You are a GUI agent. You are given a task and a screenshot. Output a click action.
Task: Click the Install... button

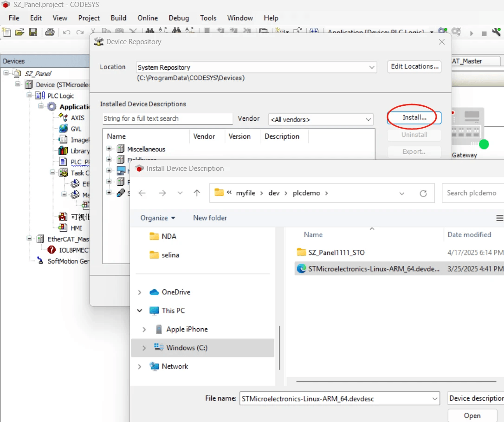coord(414,118)
